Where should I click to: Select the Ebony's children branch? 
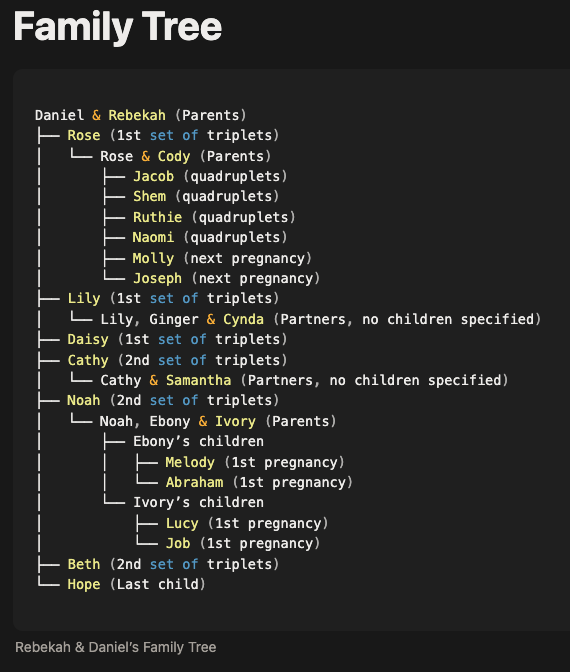point(198,441)
